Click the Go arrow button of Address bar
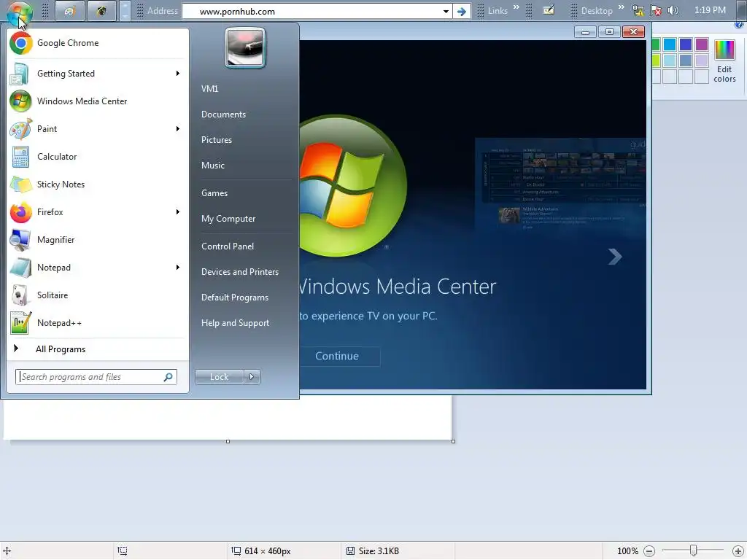This screenshot has width=747, height=560. click(x=462, y=12)
